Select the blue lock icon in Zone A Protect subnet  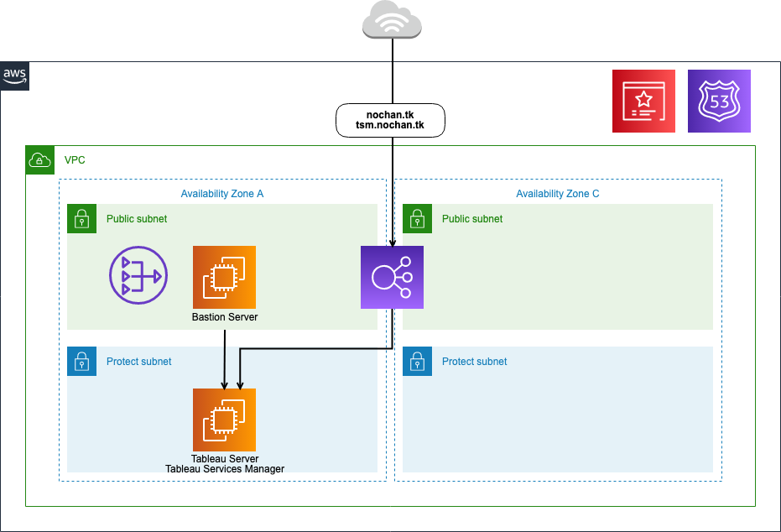tap(81, 361)
